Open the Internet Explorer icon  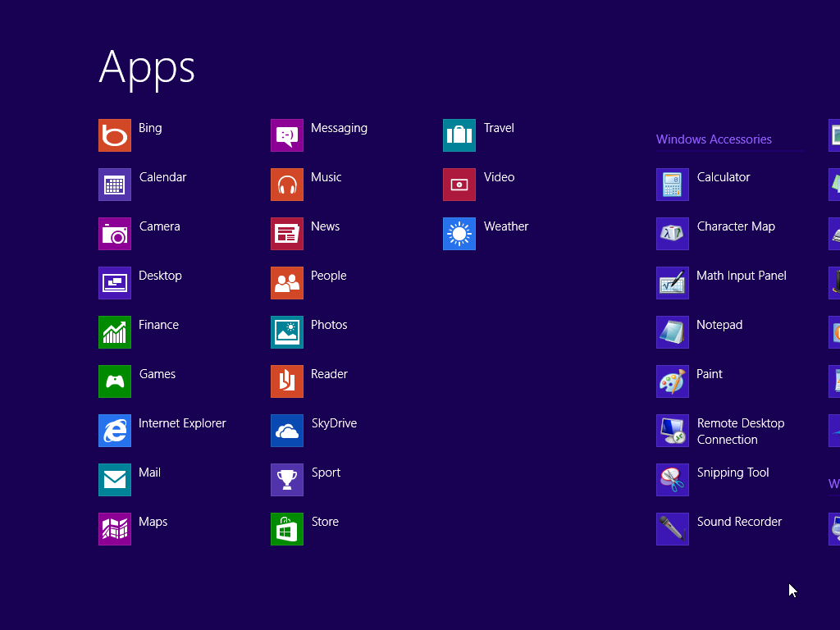tap(115, 431)
